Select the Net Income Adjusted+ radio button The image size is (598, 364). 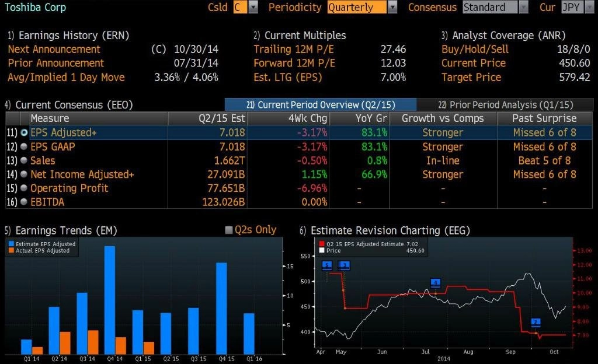point(24,174)
